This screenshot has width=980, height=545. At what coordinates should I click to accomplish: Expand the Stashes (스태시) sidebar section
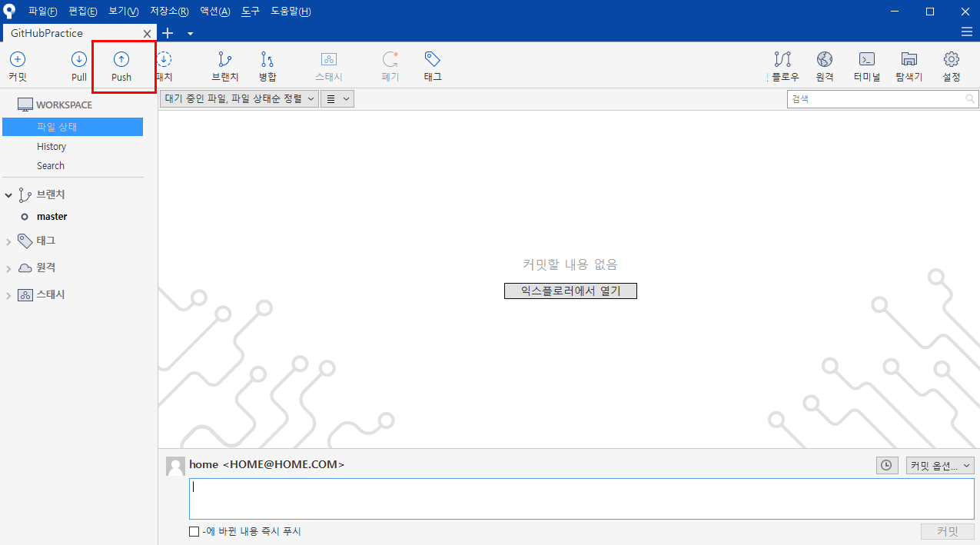coord(8,295)
